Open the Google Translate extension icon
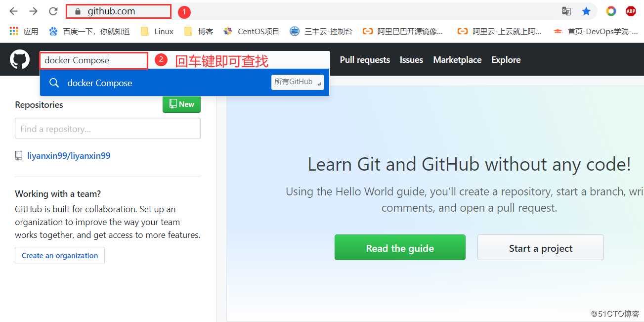The image size is (644, 322). click(x=566, y=10)
